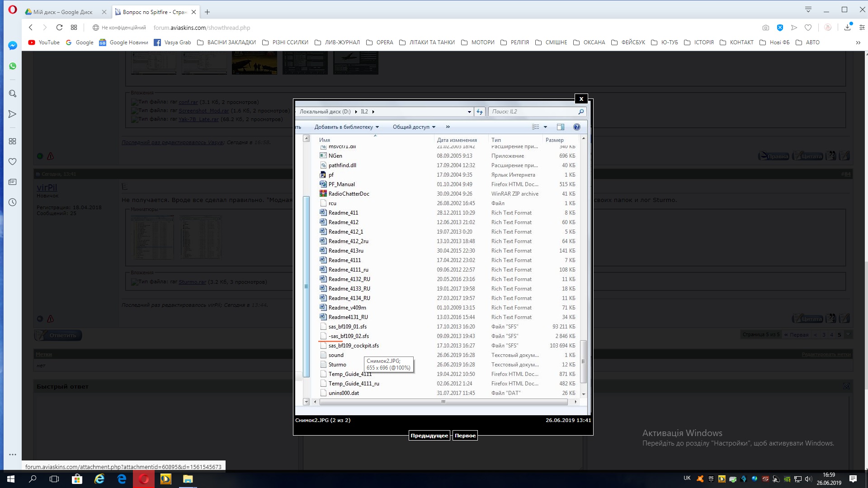
Task: Open bookmarks heart icon in sidebar
Action: [13, 162]
